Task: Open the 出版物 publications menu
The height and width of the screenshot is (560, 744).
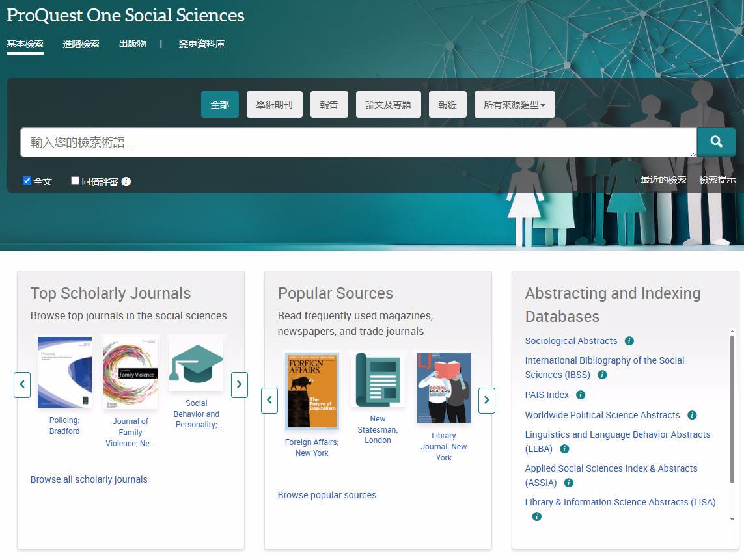Action: (x=132, y=44)
